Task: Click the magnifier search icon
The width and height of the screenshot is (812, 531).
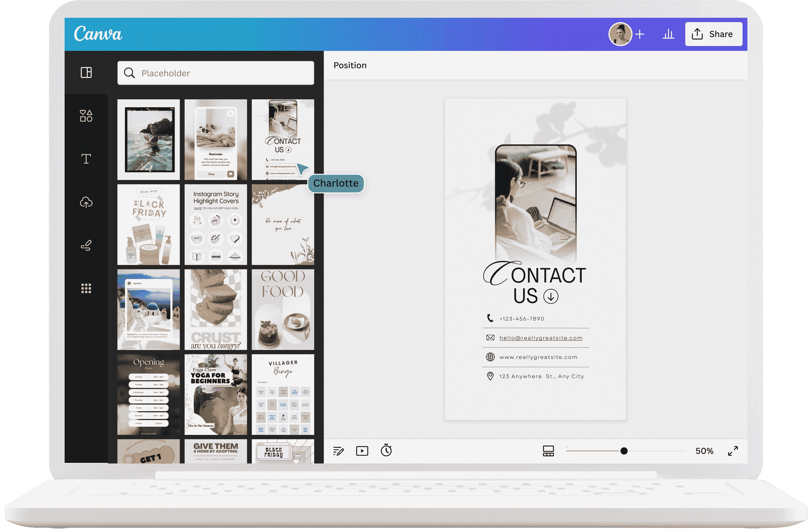Action: click(129, 73)
